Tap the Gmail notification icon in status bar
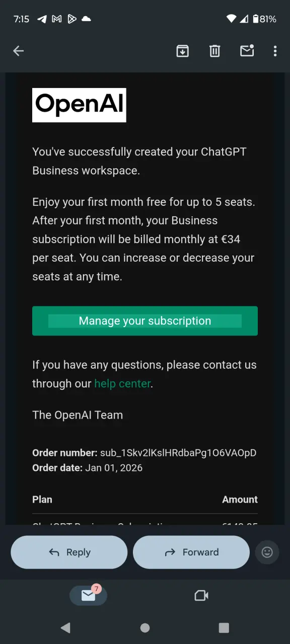The width and height of the screenshot is (290, 644). [57, 19]
